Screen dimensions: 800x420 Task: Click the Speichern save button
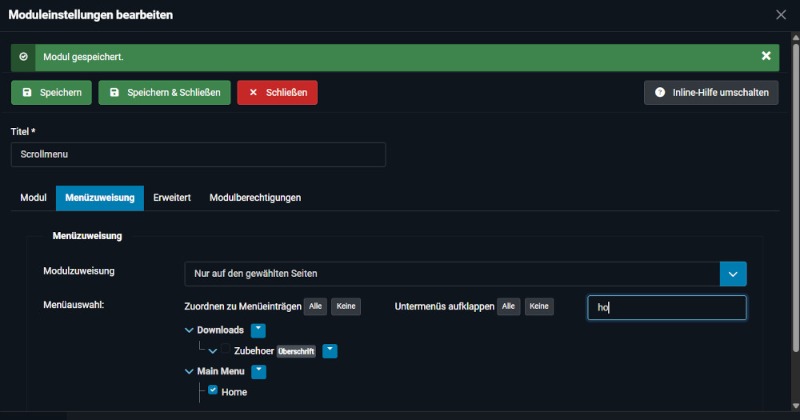point(52,92)
